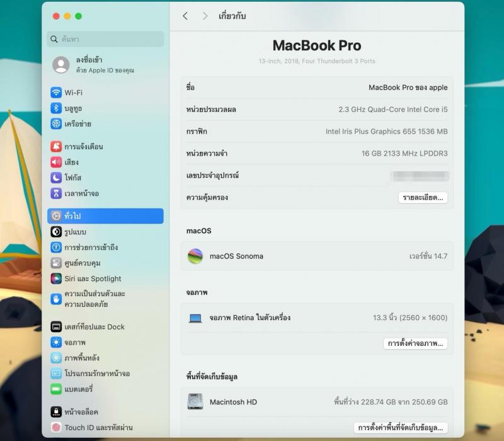Image resolution: width=504 pixels, height=441 pixels.
Task: Go to Control Center (ศูนย์ควบคุม) item
Action: (82, 263)
